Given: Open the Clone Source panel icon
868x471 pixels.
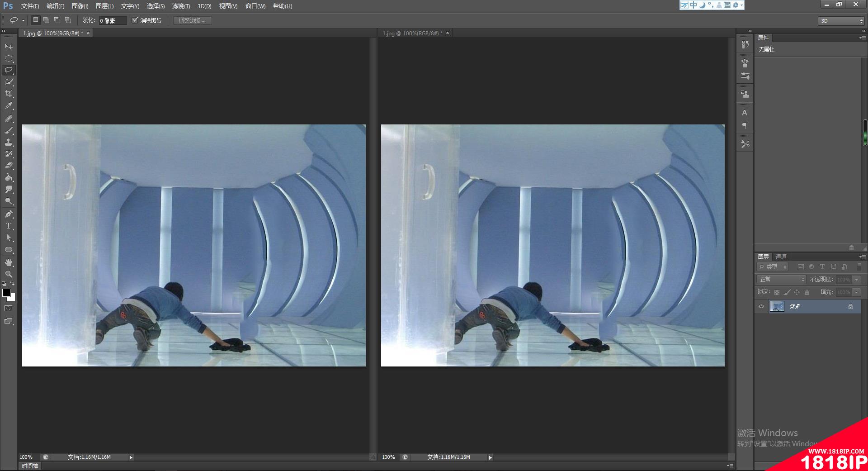Looking at the screenshot, I should tap(745, 94).
